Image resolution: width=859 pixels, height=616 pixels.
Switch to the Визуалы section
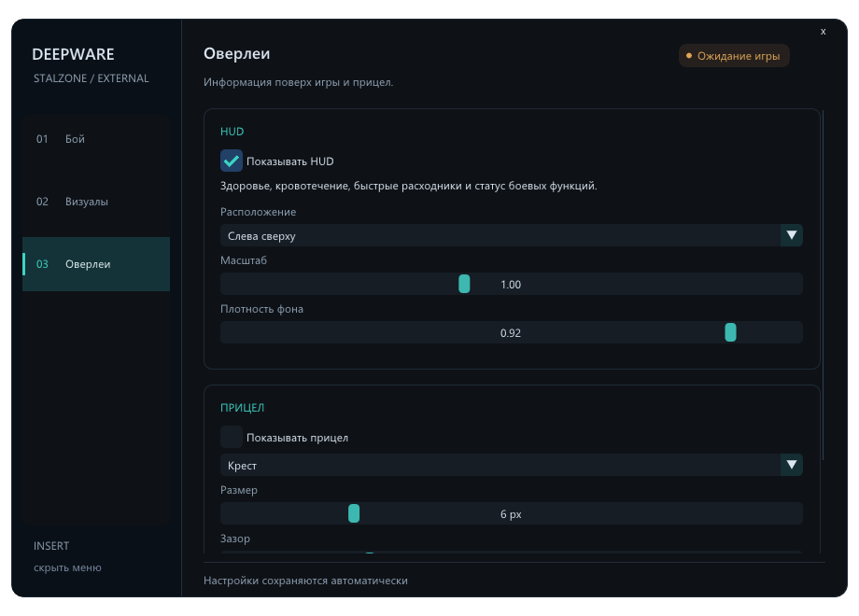(96, 202)
